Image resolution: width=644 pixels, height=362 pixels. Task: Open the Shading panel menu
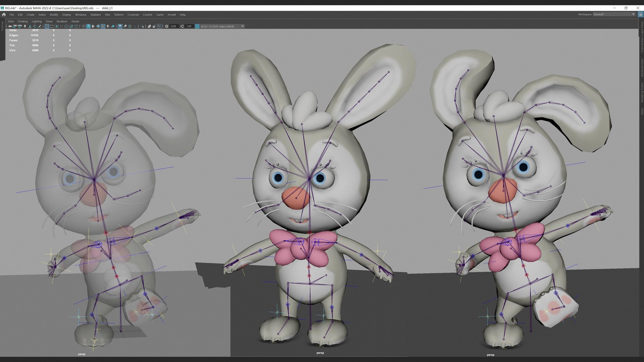point(23,21)
